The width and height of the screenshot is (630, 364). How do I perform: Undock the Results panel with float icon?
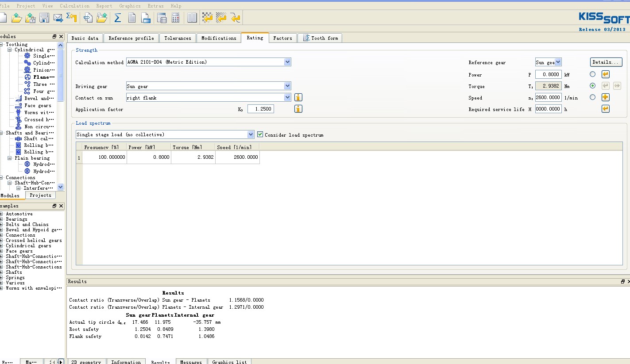coord(623,282)
